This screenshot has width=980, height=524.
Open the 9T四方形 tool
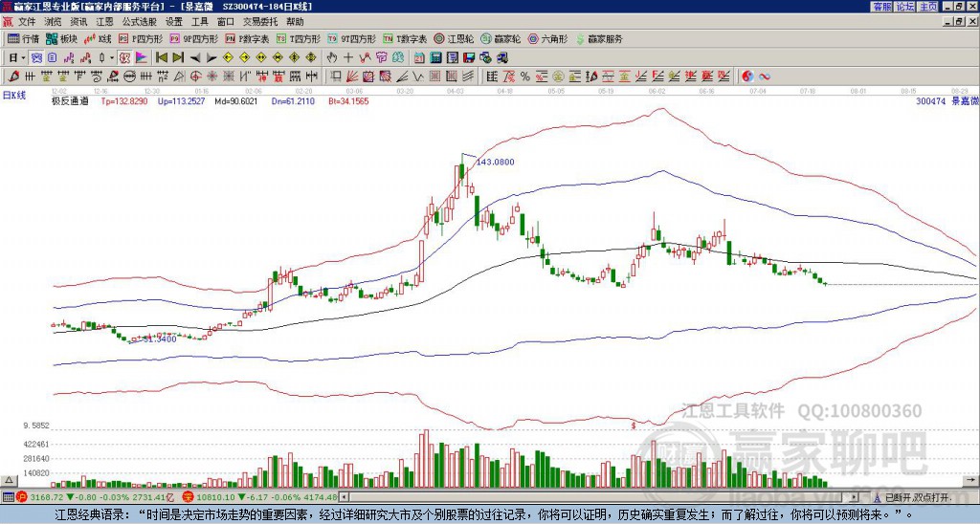352,38
